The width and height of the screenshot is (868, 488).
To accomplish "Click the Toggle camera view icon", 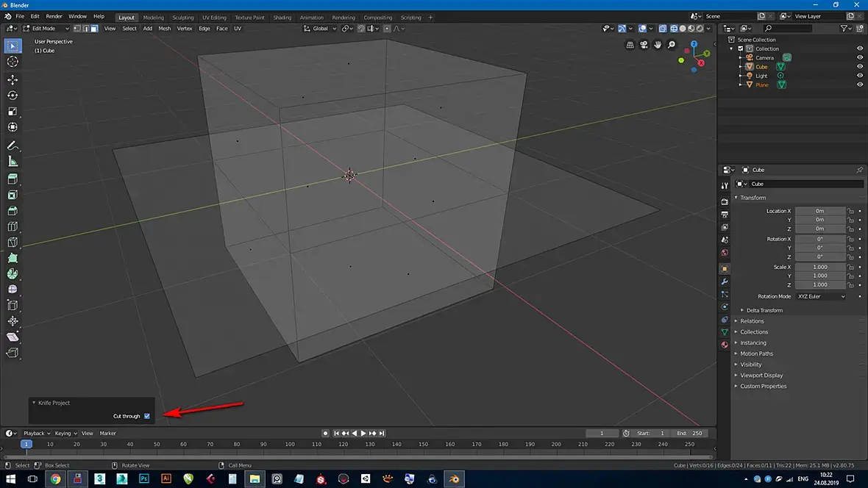I will coord(644,45).
